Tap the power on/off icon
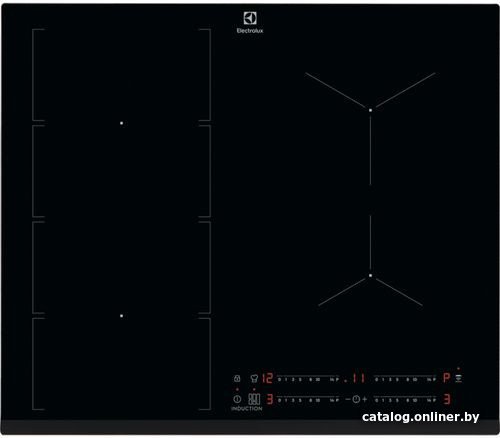Image resolution: width=500 pixels, height=438 pixels. 237,399
